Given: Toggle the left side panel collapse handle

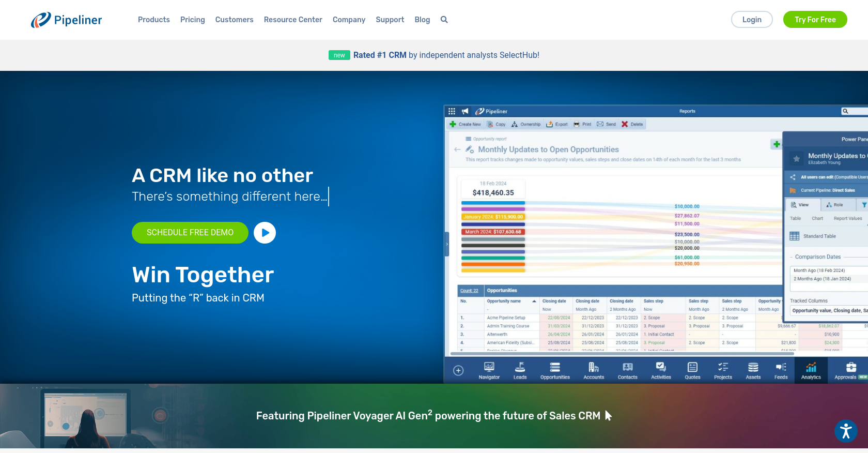Looking at the screenshot, I should [447, 244].
